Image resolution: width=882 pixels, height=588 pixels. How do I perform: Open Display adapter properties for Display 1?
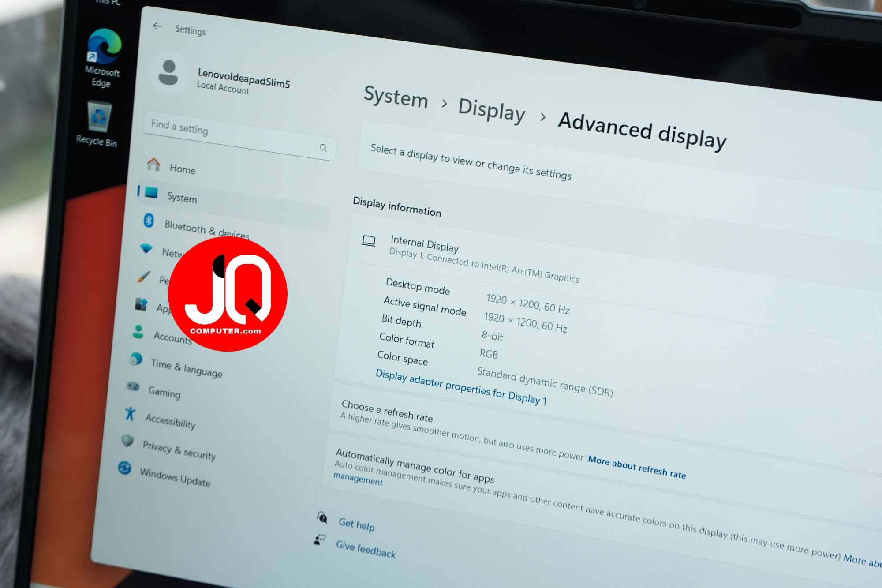[x=461, y=387]
